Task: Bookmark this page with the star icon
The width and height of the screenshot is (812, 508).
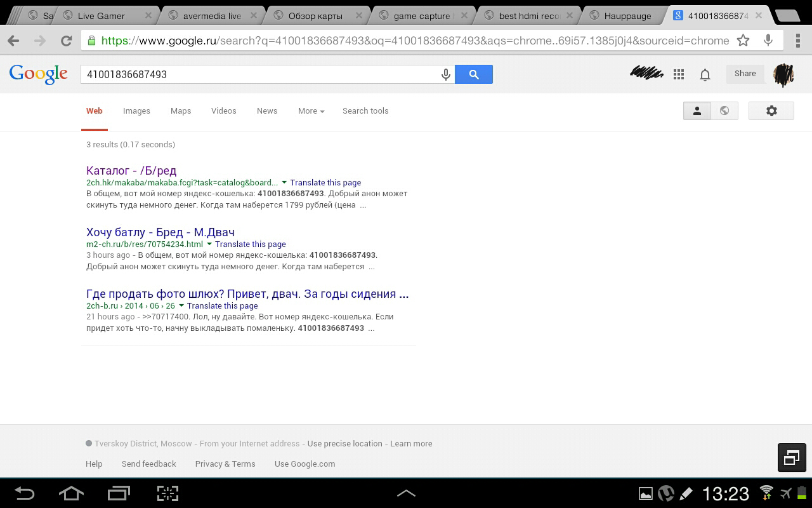Action: click(743, 41)
